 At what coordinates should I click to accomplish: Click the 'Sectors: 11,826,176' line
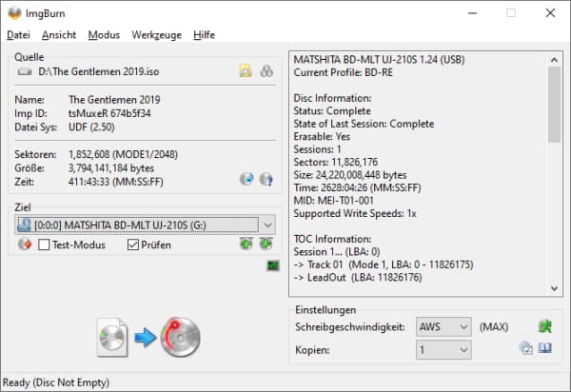pos(336,162)
